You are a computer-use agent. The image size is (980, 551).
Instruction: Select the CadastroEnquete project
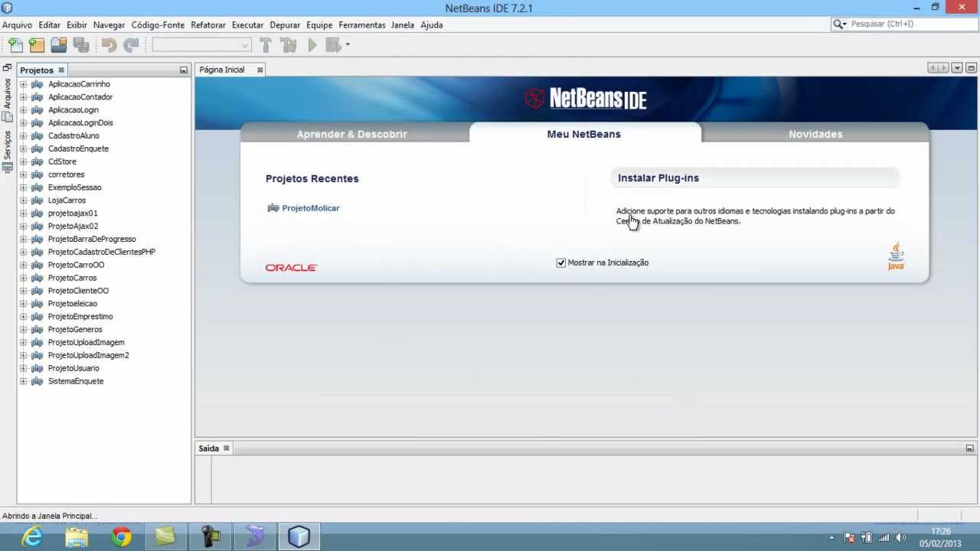[x=78, y=148]
